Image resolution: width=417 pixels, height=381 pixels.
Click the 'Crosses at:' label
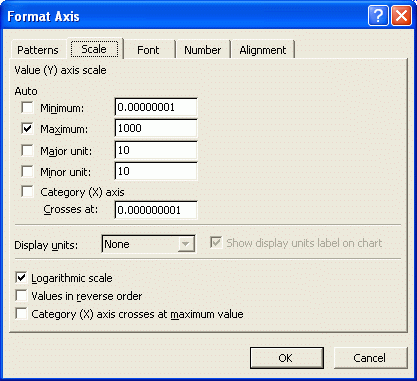tap(71, 209)
